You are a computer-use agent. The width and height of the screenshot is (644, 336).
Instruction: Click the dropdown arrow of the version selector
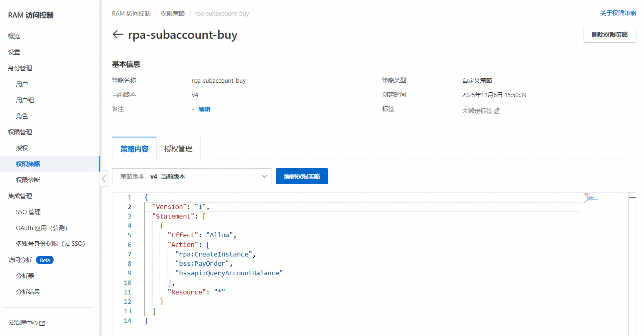click(x=264, y=176)
